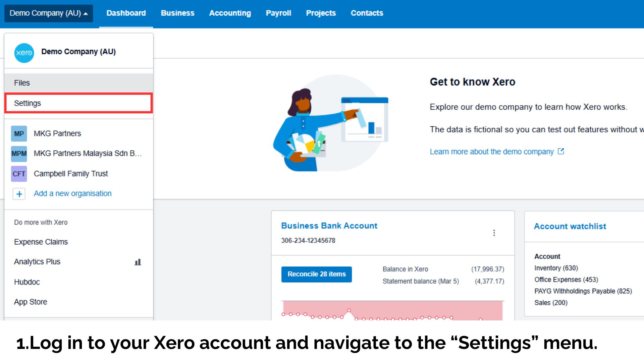Screen dimensions: 644x362
Task: Follow Learn more about the demo company link
Action: coord(492,152)
